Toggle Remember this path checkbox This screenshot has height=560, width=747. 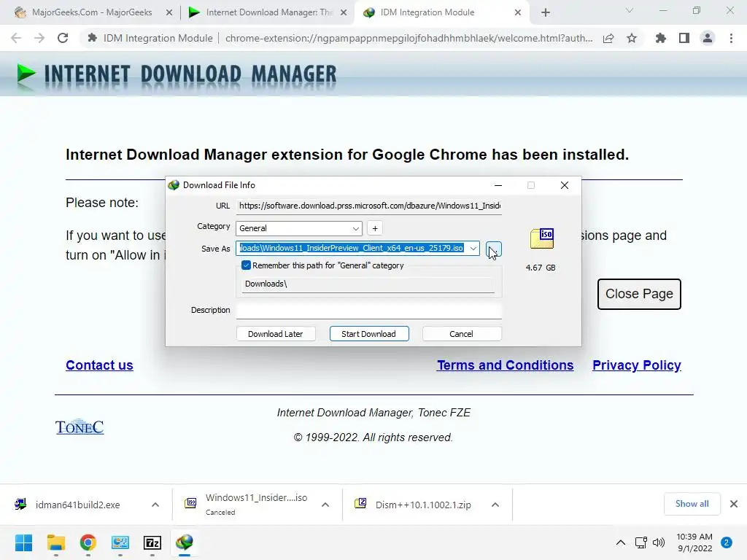click(247, 265)
